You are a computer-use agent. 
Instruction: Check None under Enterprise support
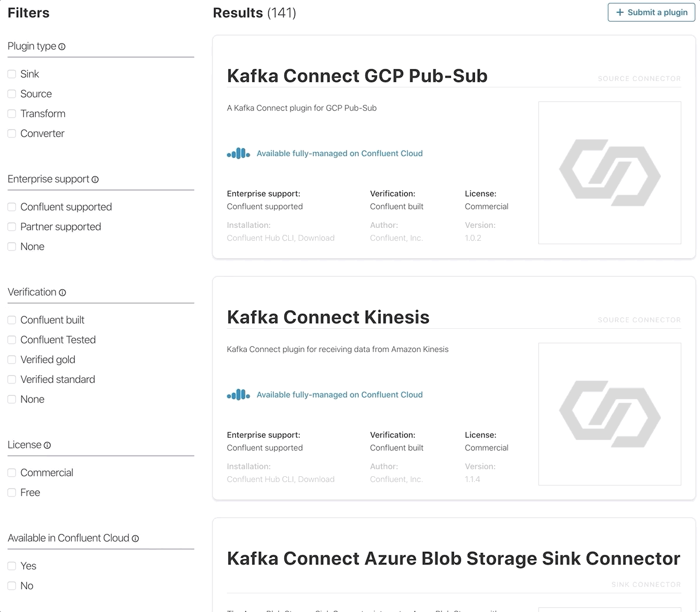12,247
